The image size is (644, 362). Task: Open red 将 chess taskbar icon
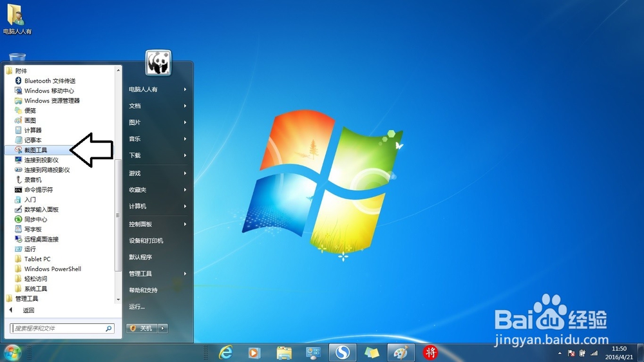click(430, 352)
